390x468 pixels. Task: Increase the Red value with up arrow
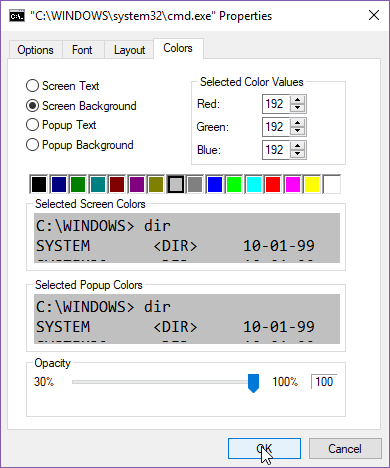297,100
